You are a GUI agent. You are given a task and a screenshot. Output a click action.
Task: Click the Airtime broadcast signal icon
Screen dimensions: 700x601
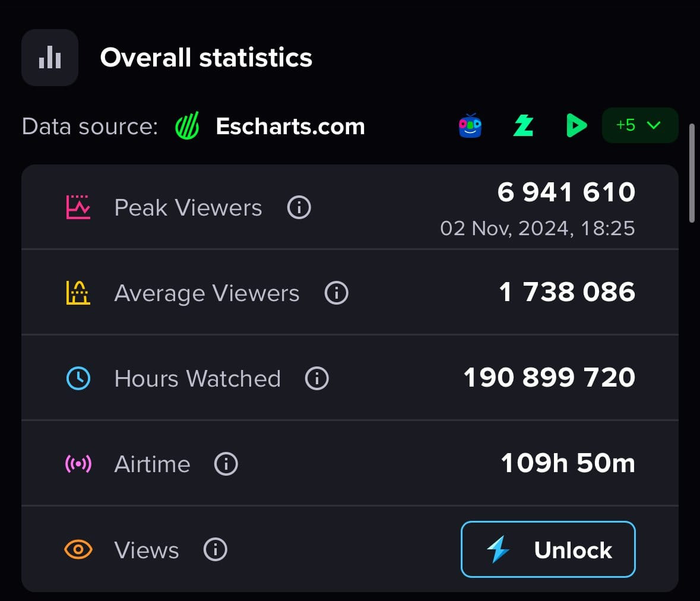coord(78,463)
